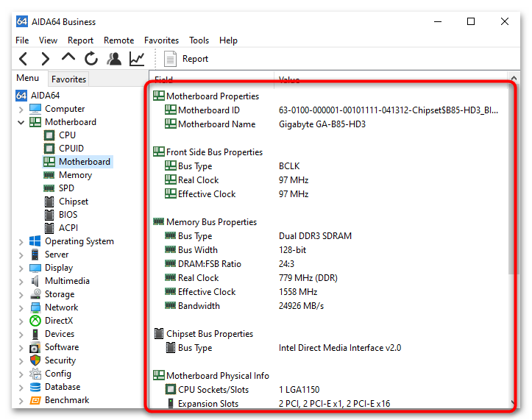Click the Config settings icon
Image resolution: width=532 pixels, height=420 pixels.
[x=35, y=374]
